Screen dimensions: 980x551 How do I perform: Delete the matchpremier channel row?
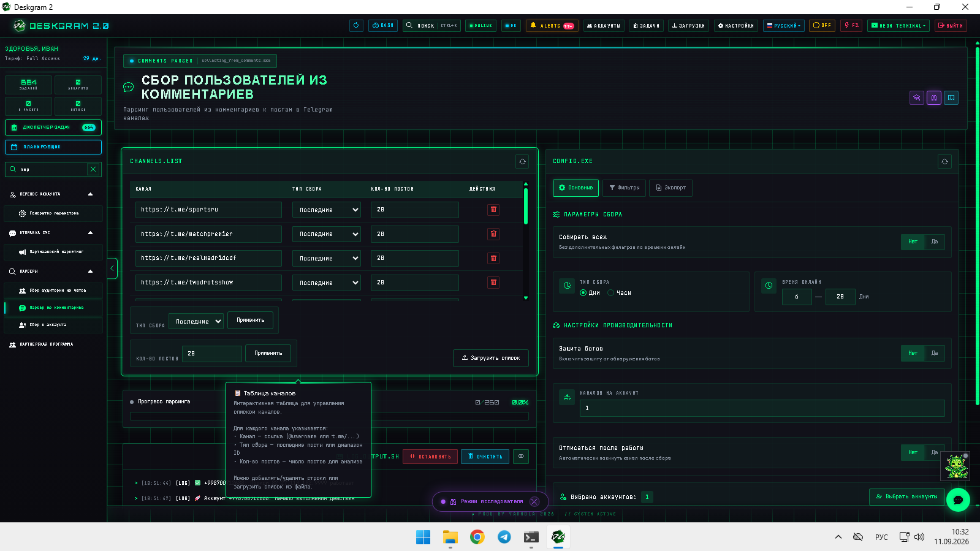(x=493, y=234)
